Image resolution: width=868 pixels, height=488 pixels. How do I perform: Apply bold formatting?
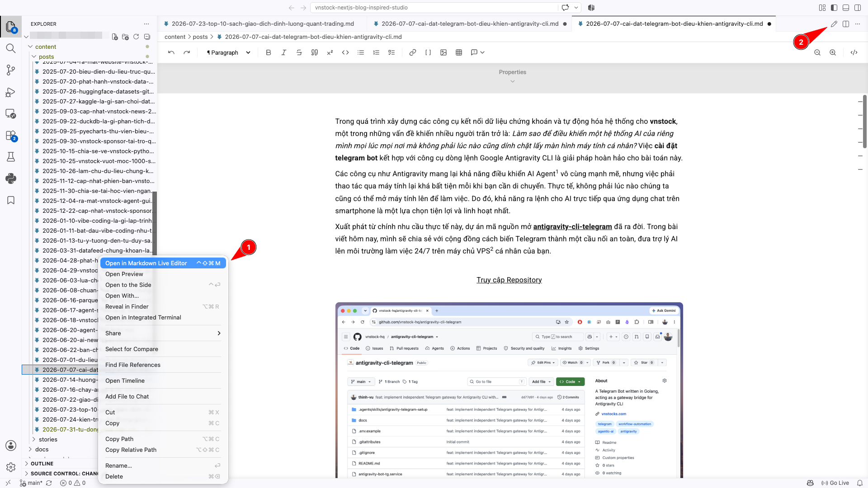tap(269, 52)
